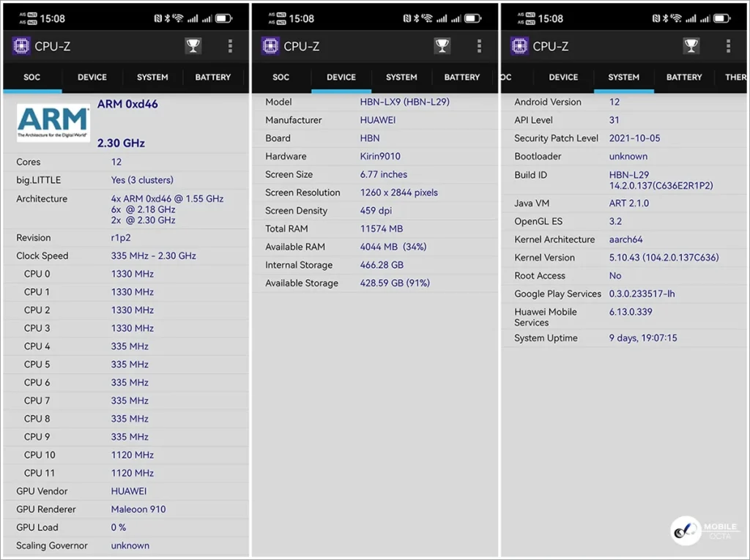Click the Board value HBN
Screen dimensions: 750x560
pos(370,138)
